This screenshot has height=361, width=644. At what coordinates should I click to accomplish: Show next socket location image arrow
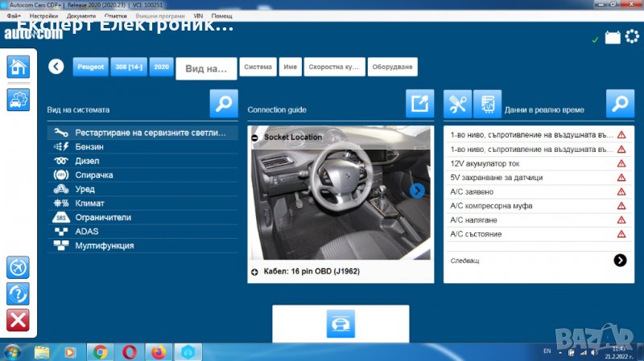417,191
